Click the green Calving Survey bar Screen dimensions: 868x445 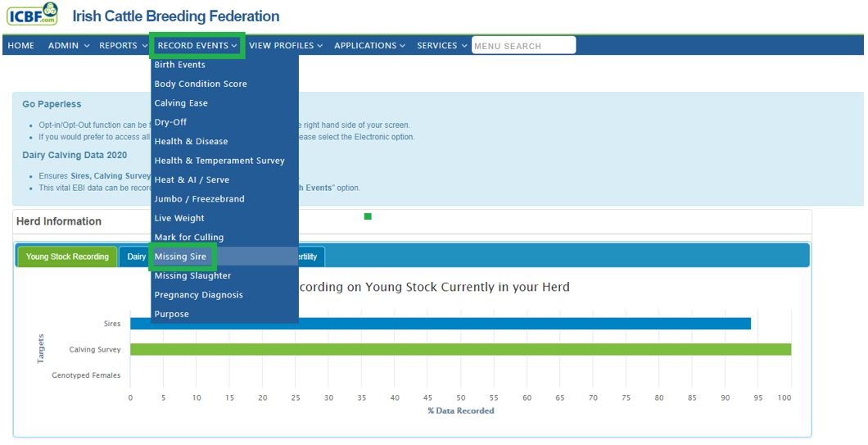[460, 349]
